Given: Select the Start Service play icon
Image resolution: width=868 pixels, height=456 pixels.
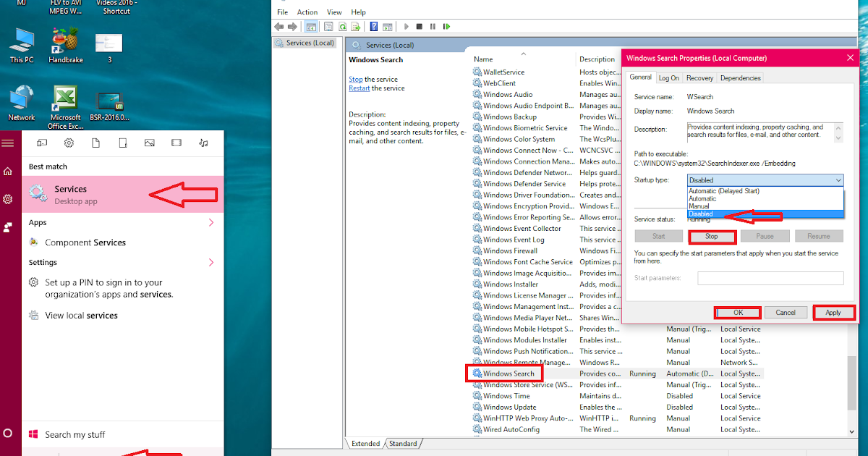Looking at the screenshot, I should 407,26.
